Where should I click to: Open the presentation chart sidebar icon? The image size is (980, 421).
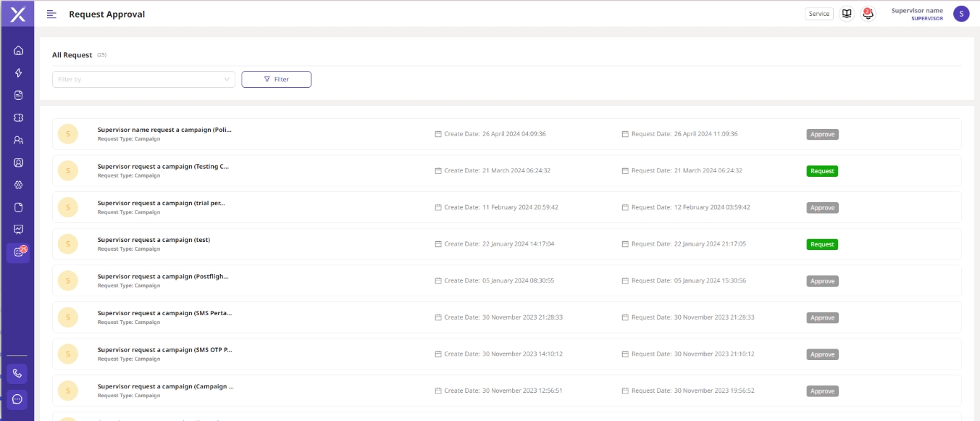18,230
